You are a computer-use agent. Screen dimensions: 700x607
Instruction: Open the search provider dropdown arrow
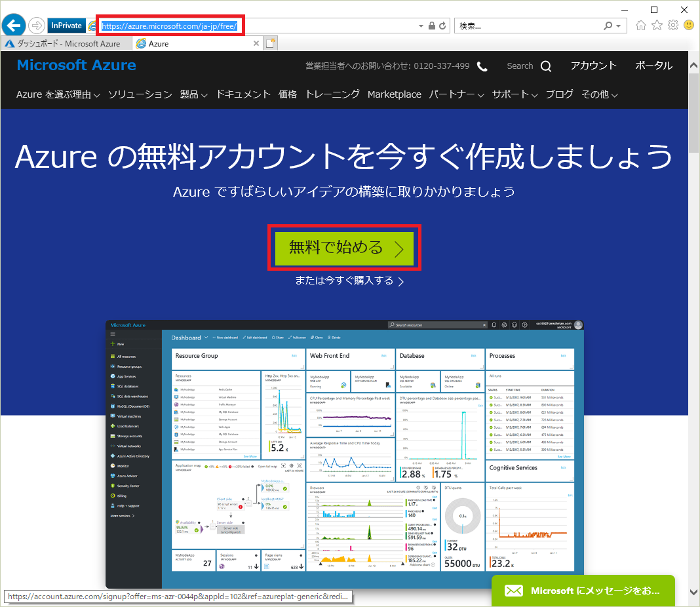click(x=619, y=26)
